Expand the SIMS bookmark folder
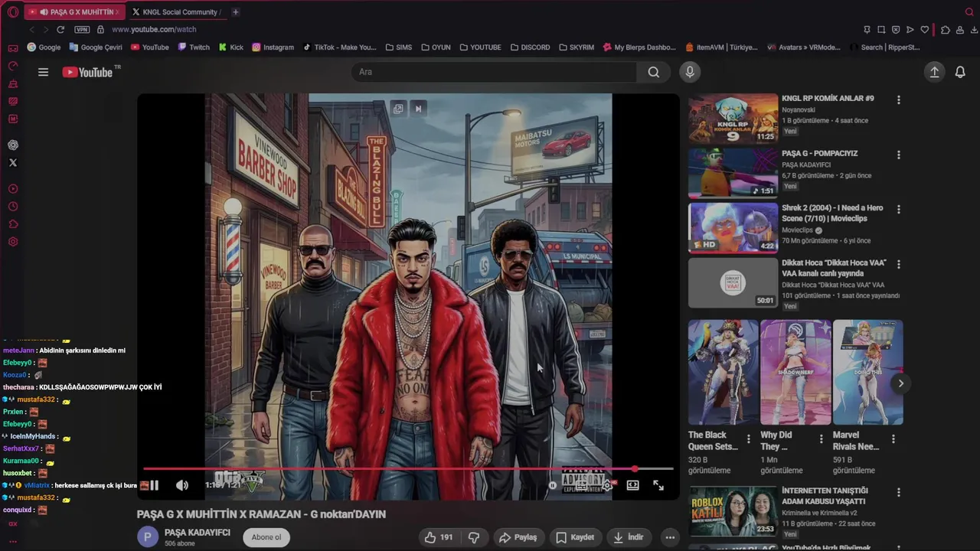Screen dimensions: 980x551 pos(398,47)
